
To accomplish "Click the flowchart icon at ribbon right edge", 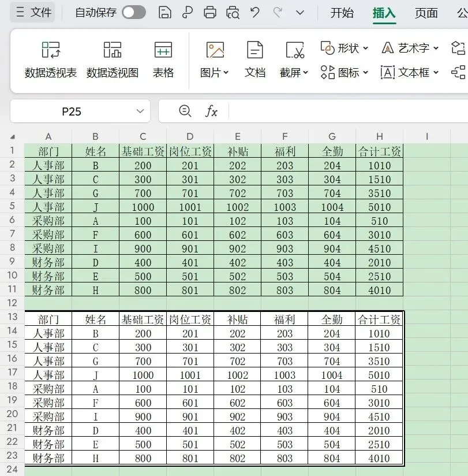I will tap(458, 48).
